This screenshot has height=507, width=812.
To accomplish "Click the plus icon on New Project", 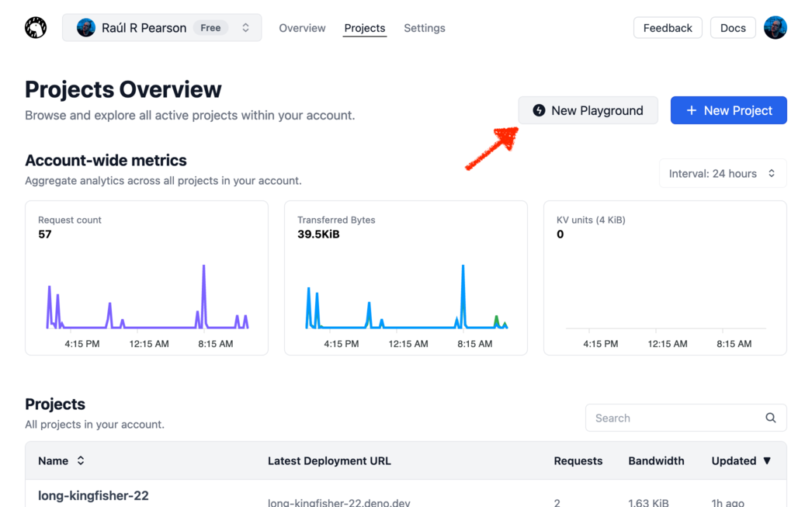I will (x=691, y=110).
